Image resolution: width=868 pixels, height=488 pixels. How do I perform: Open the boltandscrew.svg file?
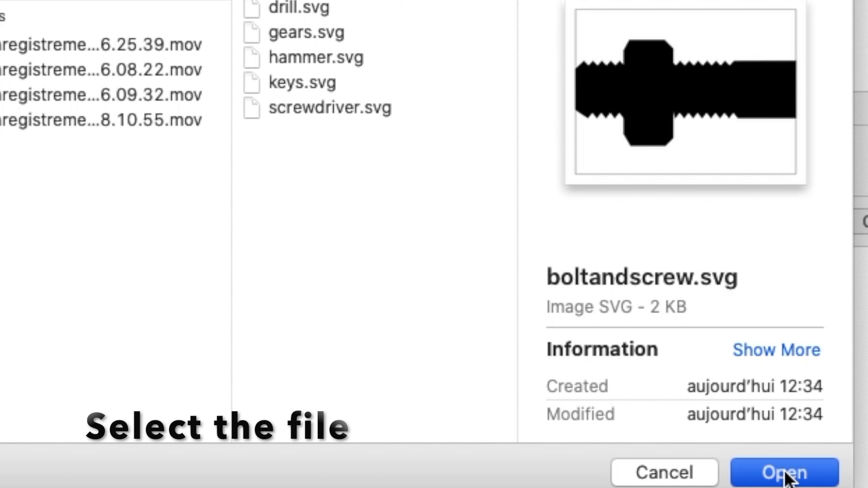pyautogui.click(x=784, y=471)
